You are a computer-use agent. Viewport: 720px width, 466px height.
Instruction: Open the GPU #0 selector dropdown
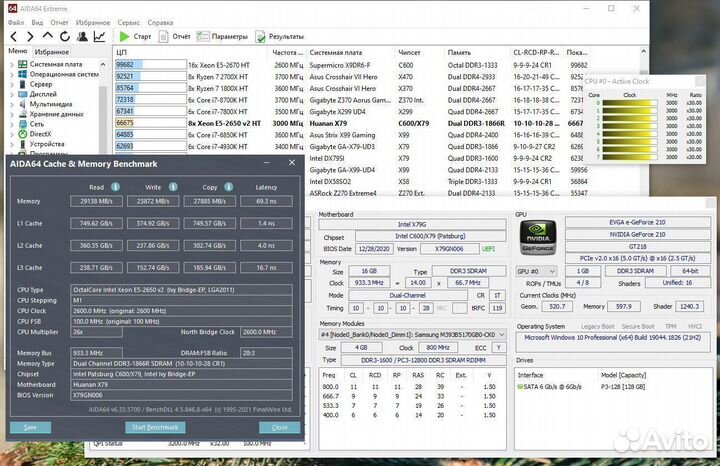coord(536,271)
